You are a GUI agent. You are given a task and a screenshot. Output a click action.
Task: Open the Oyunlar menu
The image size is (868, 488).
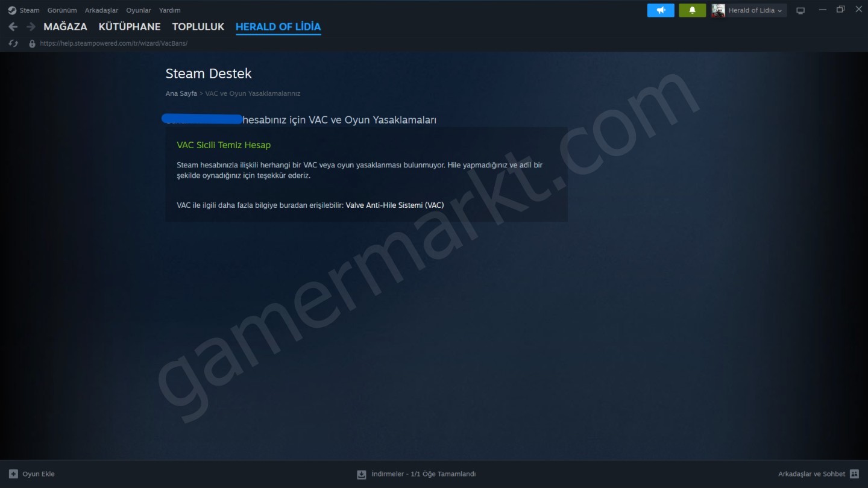(139, 10)
